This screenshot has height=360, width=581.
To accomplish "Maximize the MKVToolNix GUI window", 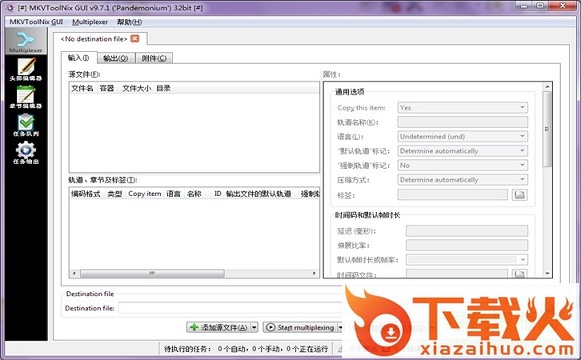I will coord(540,6).
